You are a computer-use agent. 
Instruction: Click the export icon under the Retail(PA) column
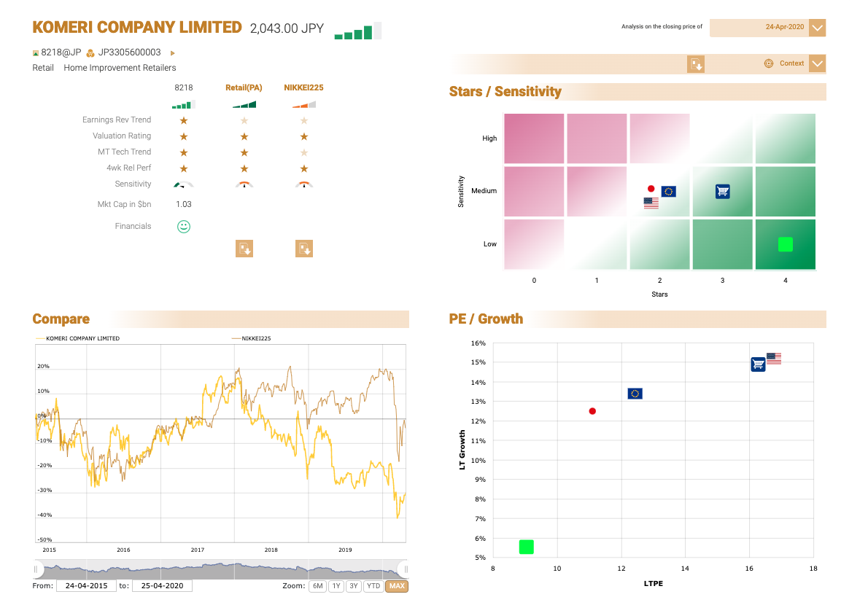point(244,249)
